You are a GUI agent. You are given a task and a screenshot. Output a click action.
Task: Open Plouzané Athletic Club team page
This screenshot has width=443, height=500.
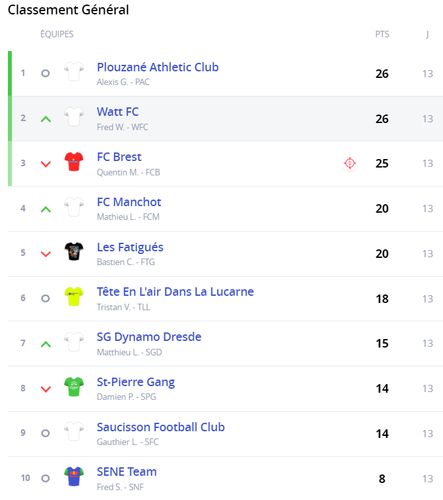[158, 67]
